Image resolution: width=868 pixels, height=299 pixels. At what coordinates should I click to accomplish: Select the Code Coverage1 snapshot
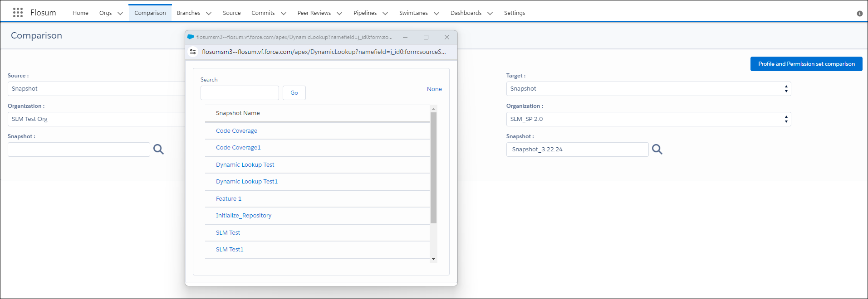point(238,148)
